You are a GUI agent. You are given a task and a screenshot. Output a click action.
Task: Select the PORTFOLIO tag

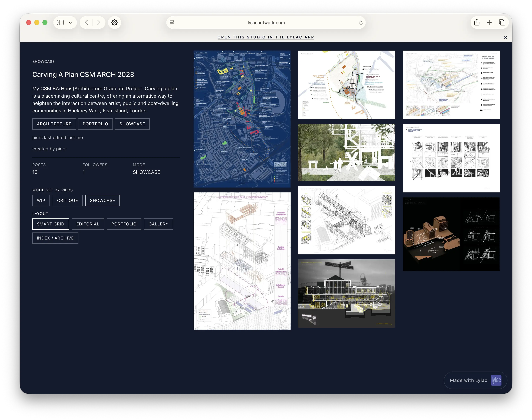click(95, 124)
